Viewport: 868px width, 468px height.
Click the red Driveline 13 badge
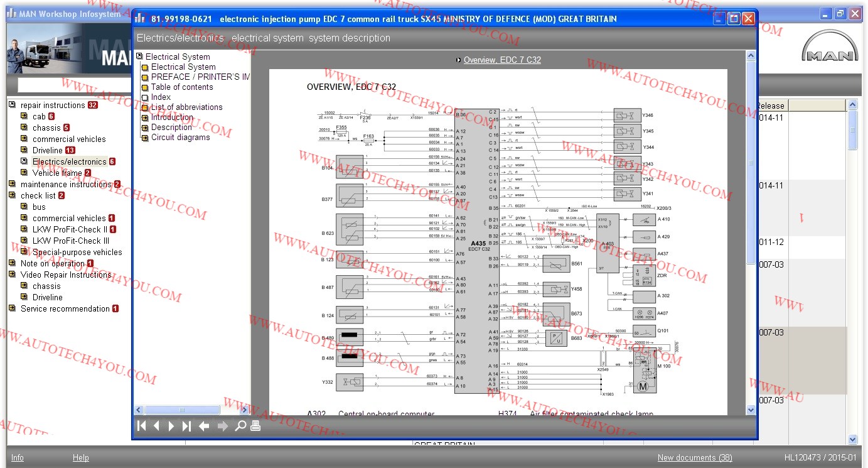(x=70, y=150)
